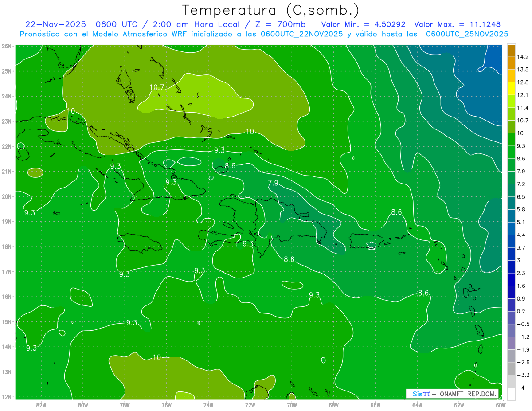Click the "2:00 am Hora Local" text
Viewport: 532px width, 411px height.
pyautogui.click(x=195, y=24)
